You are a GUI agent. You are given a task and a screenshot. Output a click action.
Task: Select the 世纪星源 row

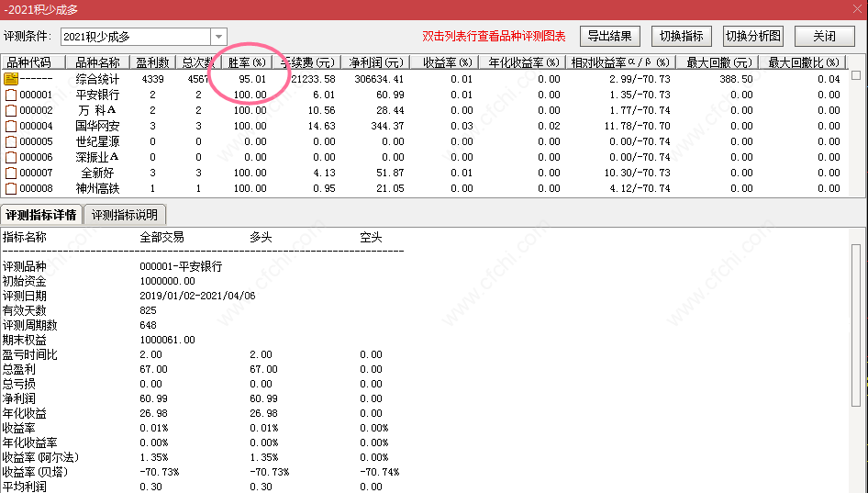pyautogui.click(x=425, y=141)
